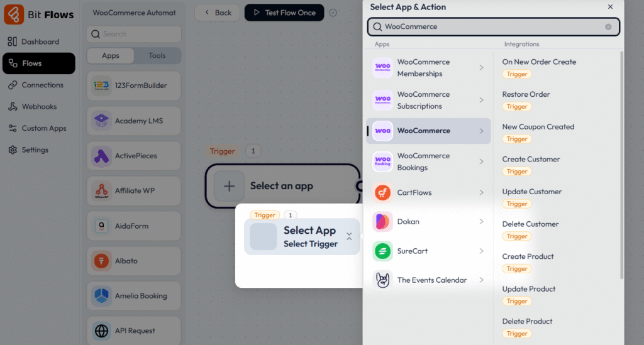
Task: Click the Dokan icon
Action: pos(382,222)
